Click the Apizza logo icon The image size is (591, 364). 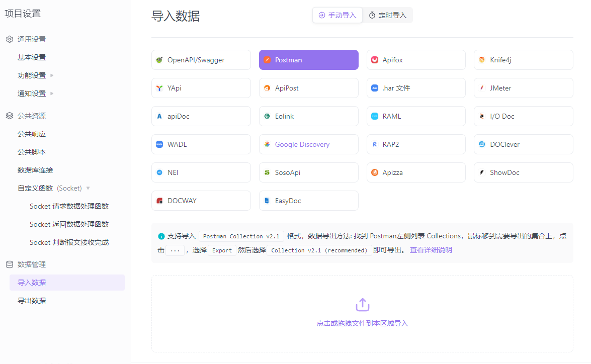375,172
